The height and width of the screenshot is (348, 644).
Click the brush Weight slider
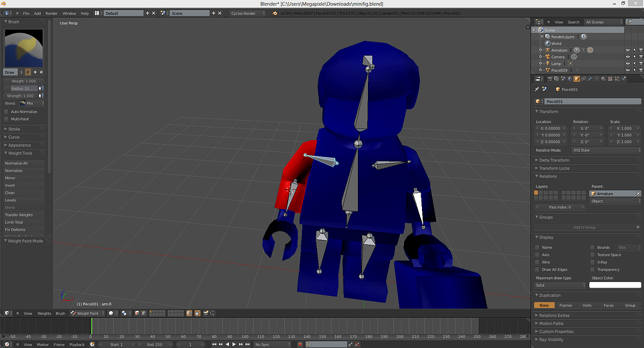click(x=24, y=81)
